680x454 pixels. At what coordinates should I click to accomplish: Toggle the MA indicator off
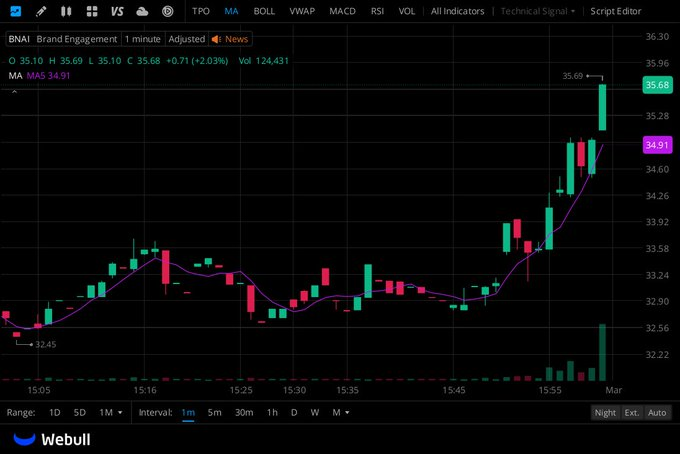tap(231, 11)
